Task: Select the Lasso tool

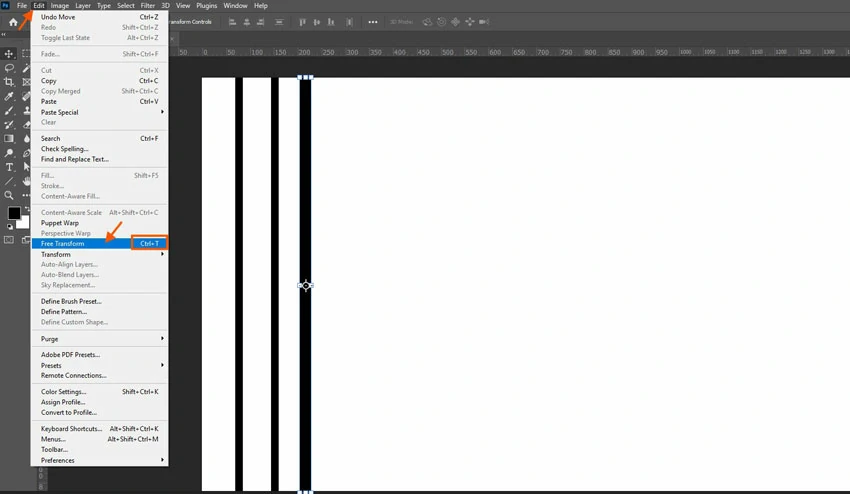Action: point(9,68)
